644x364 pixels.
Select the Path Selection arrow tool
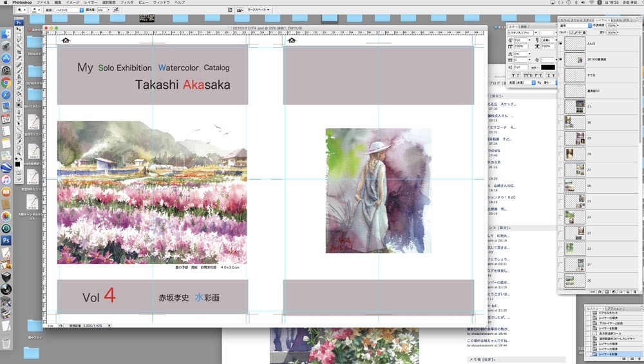[19, 123]
